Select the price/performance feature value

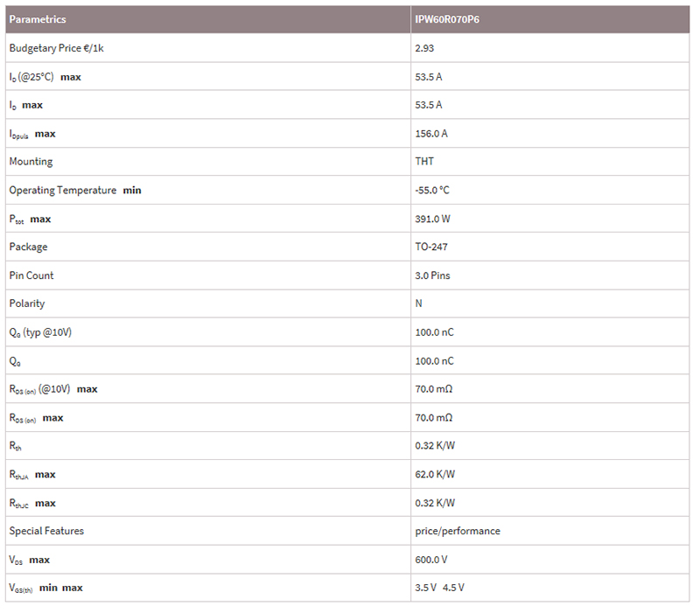point(458,531)
